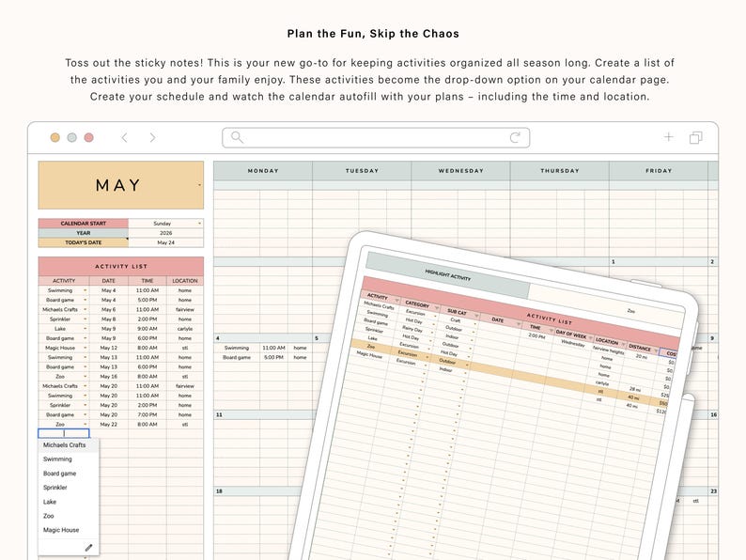Screen dimensions: 746x560
Task: Click the LOCATION column header in sidebar
Action: coord(185,281)
